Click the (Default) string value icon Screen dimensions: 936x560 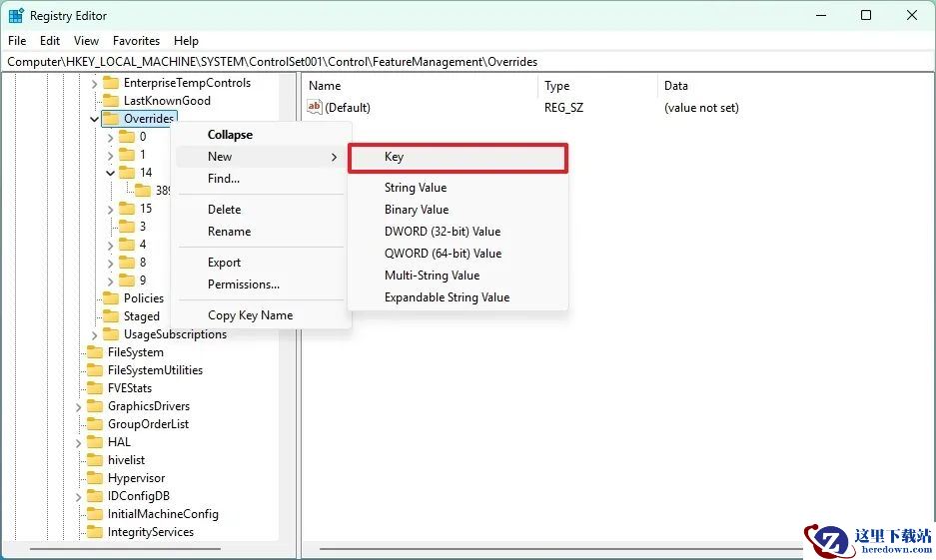pos(315,107)
